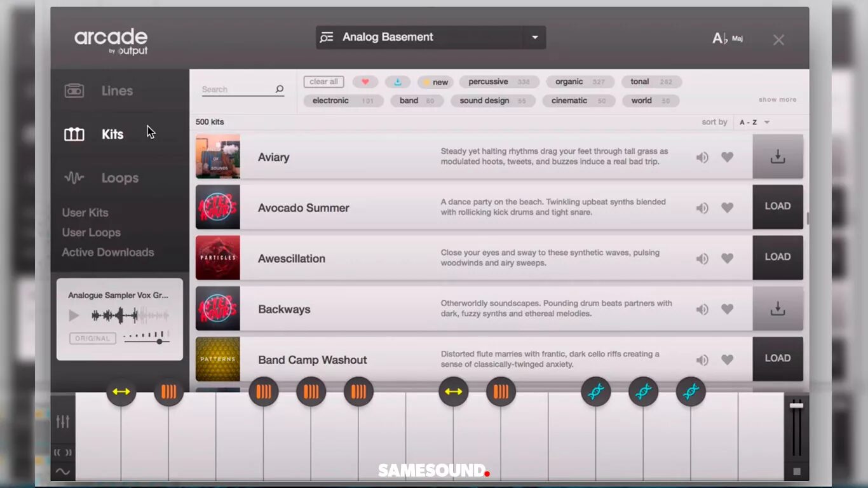
Task: Favorite the Backways kit
Action: coord(728,309)
